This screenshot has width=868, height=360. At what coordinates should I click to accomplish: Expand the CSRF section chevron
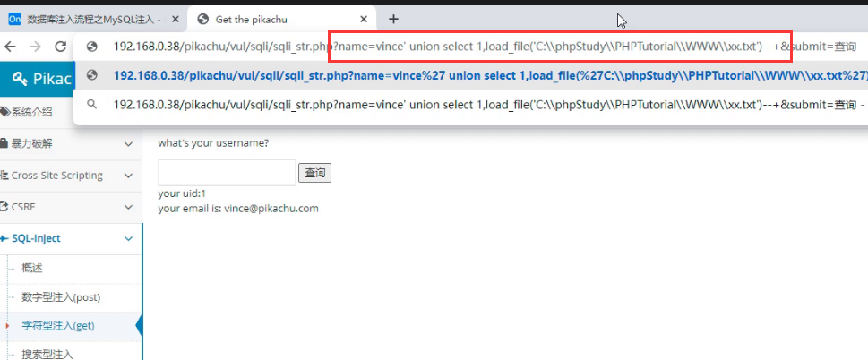[129, 207]
